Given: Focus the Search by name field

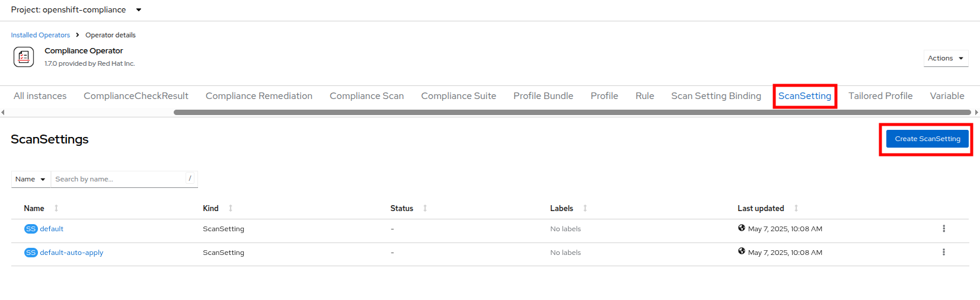Looking at the screenshot, I should point(119,179).
